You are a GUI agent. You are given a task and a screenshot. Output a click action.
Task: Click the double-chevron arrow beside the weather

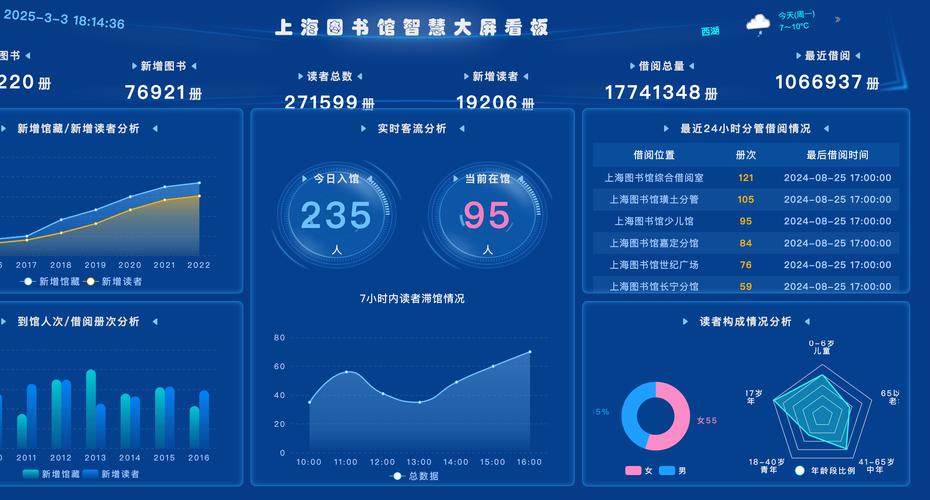click(x=837, y=19)
